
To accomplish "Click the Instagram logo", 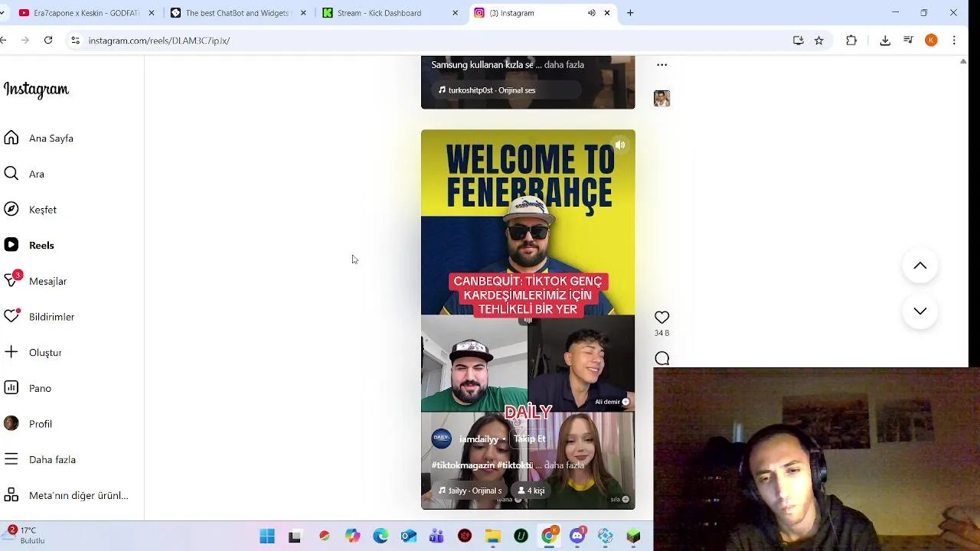I will pos(36,90).
